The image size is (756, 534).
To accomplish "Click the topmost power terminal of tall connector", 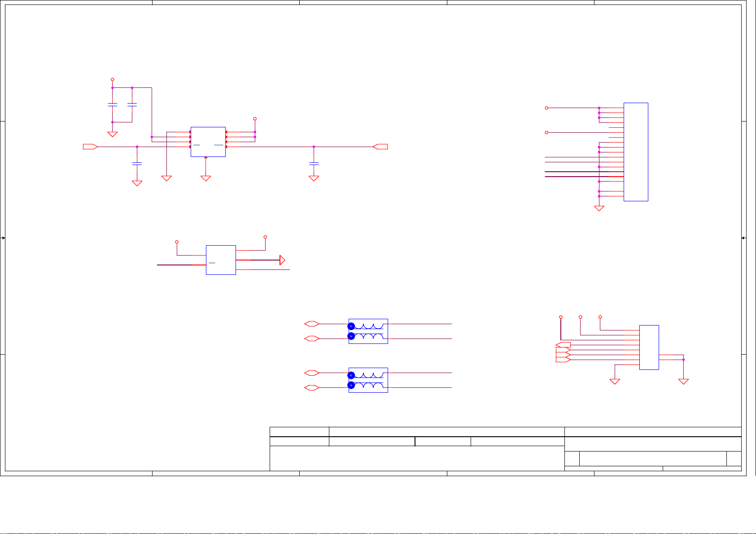I will [x=546, y=108].
